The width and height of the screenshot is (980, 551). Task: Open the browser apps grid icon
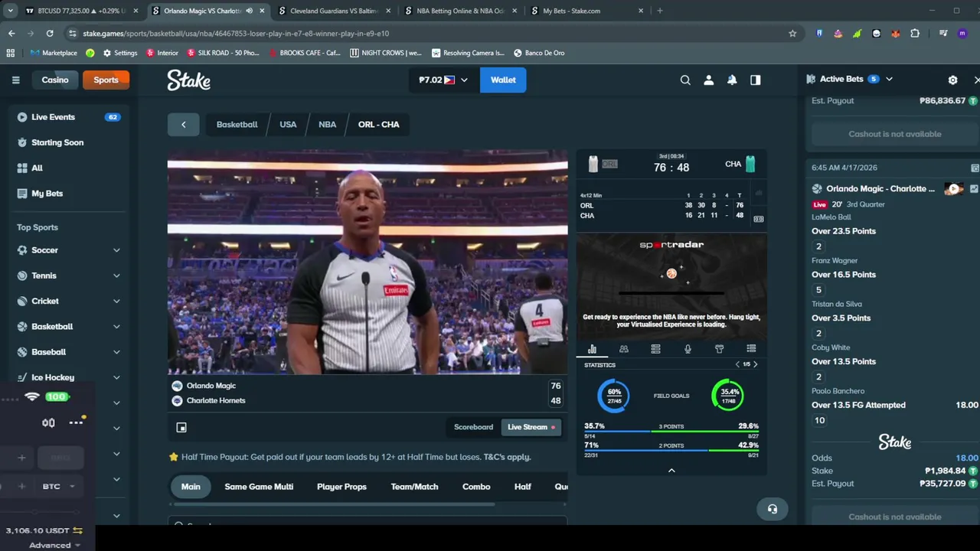click(x=10, y=53)
